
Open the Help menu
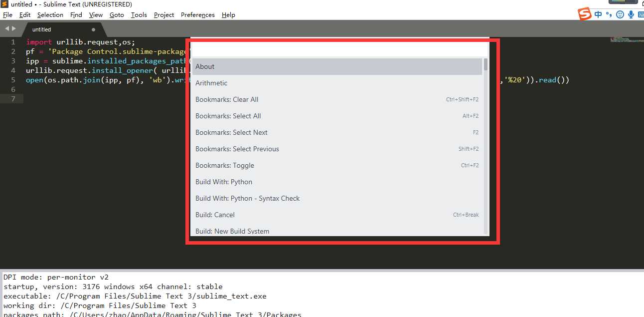228,15
